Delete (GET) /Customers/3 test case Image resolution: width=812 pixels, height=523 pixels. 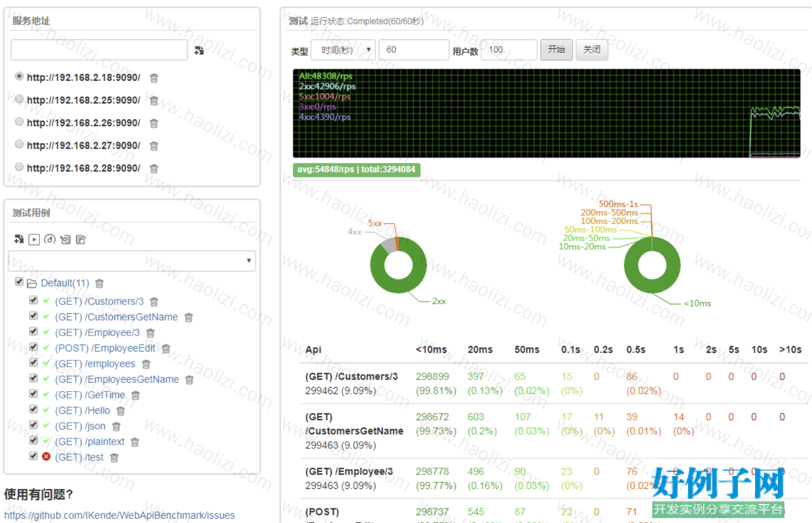[x=154, y=302]
